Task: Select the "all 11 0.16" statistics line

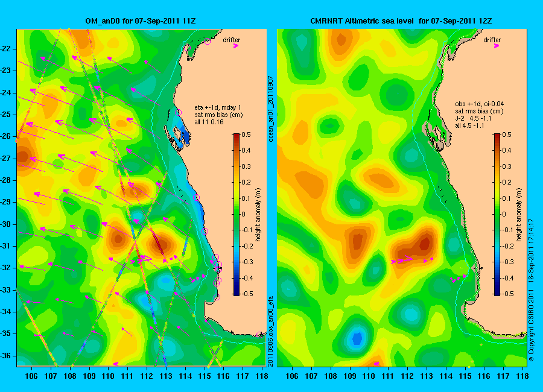Action: (209, 122)
